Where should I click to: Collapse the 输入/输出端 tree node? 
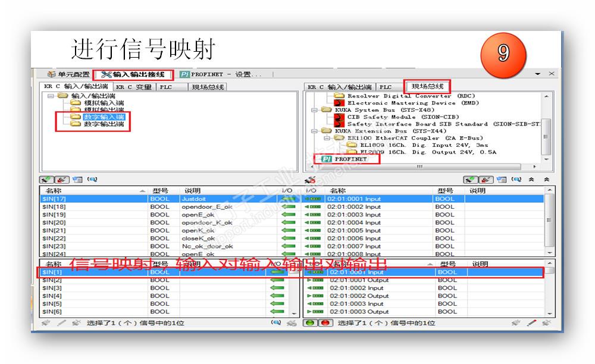click(x=50, y=96)
